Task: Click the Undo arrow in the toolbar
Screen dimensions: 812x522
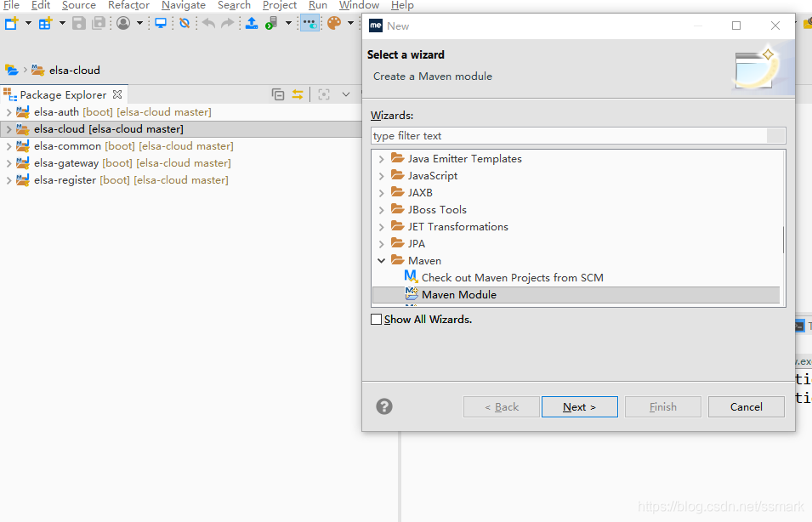Action: click(x=208, y=23)
